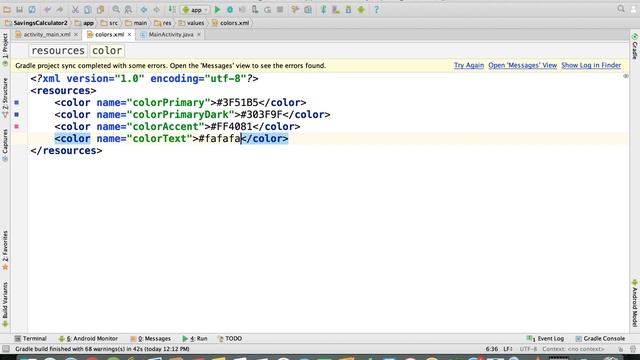
Task: Click the Attach debugger icon
Action: [255, 9]
